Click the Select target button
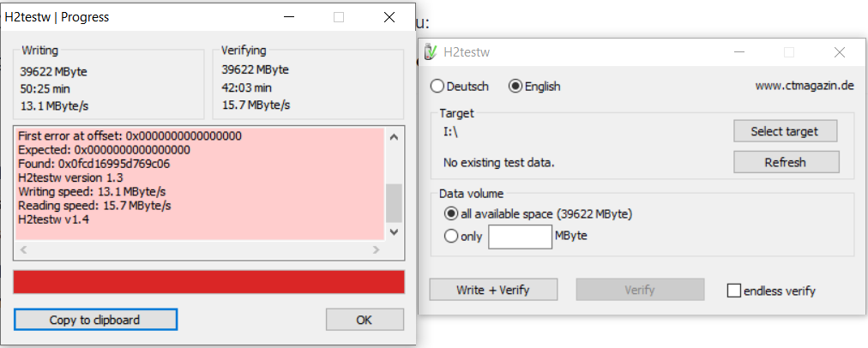 coord(785,131)
